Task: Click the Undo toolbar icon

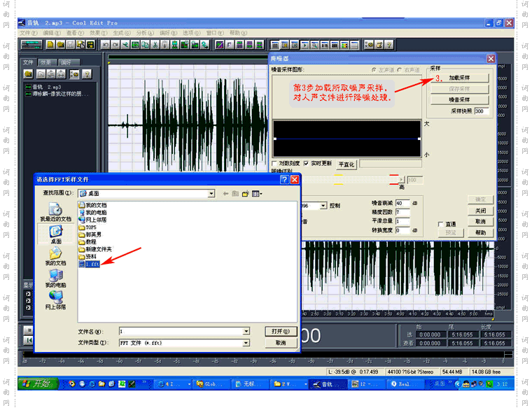Action: 105,45
